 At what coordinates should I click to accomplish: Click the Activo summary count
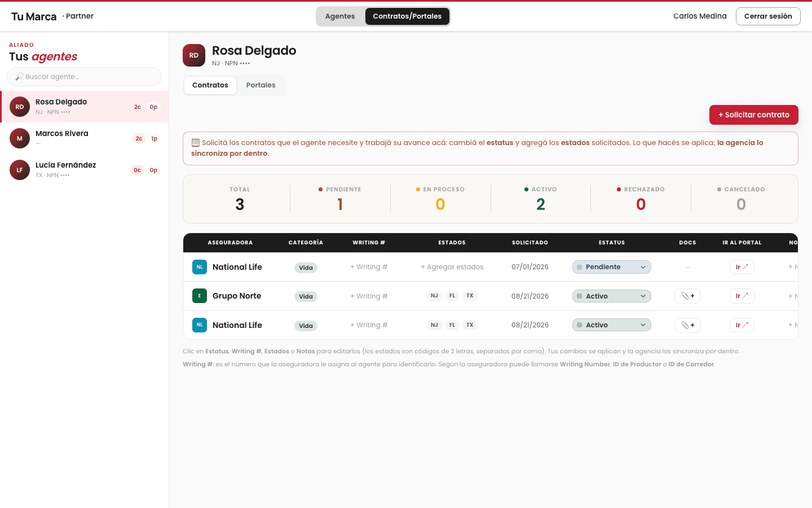click(541, 204)
